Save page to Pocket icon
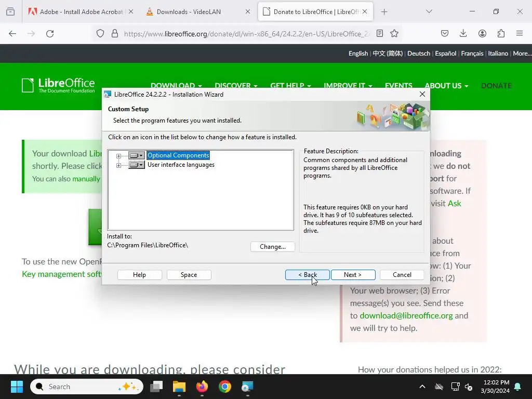This screenshot has width=532, height=399. click(445, 34)
